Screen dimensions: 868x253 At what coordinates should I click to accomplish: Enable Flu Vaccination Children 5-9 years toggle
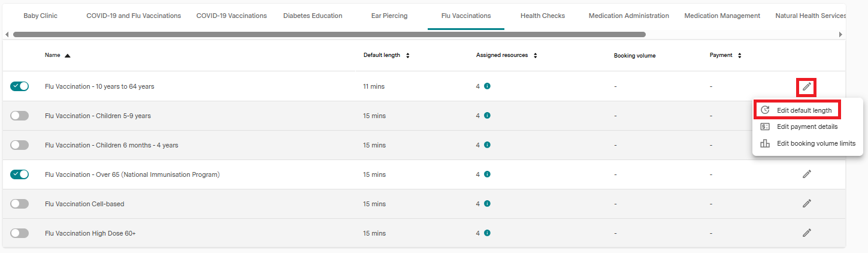(20, 116)
